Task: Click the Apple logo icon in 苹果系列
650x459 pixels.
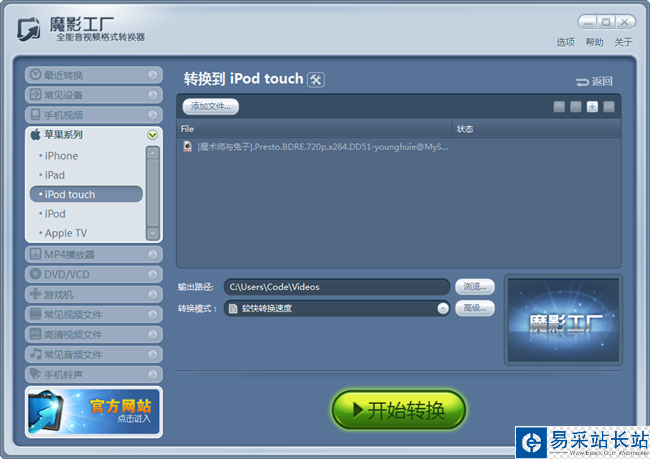Action: [x=36, y=134]
